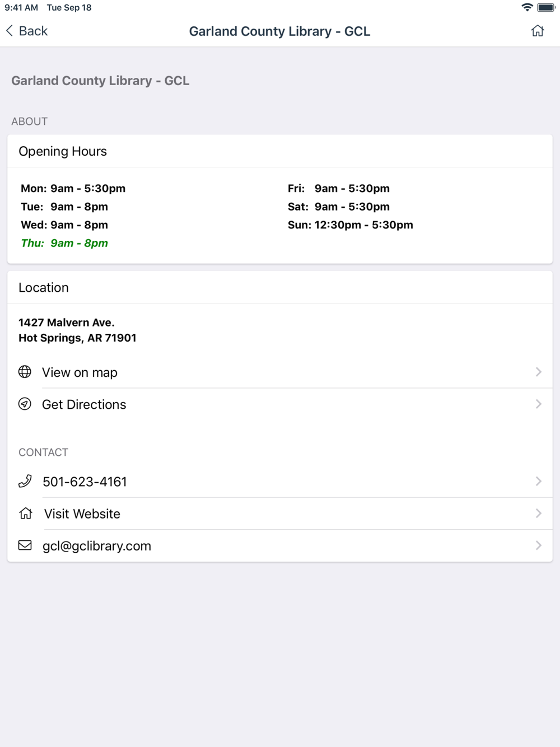Call 501-623-4161

click(280, 482)
